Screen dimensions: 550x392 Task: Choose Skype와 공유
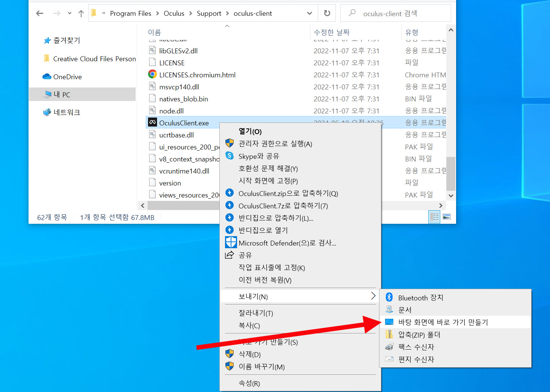[300, 156]
